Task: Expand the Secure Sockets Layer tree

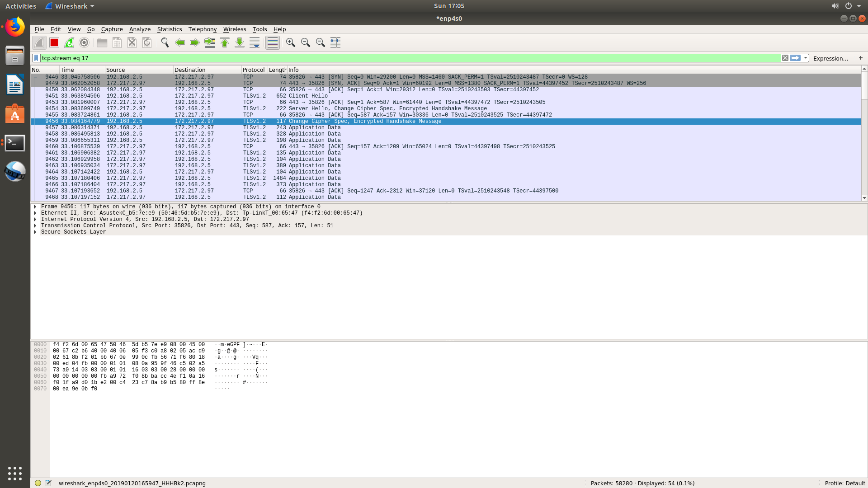Action: [35, 232]
